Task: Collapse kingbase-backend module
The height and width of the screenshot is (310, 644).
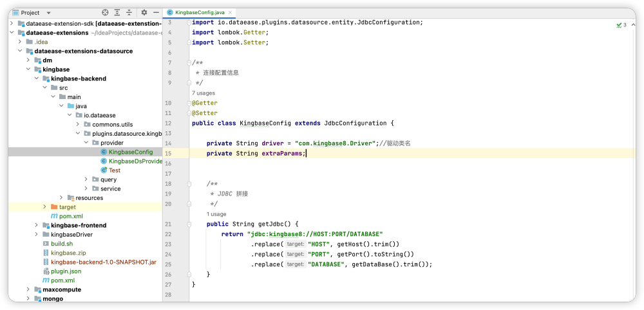Action: [x=36, y=78]
